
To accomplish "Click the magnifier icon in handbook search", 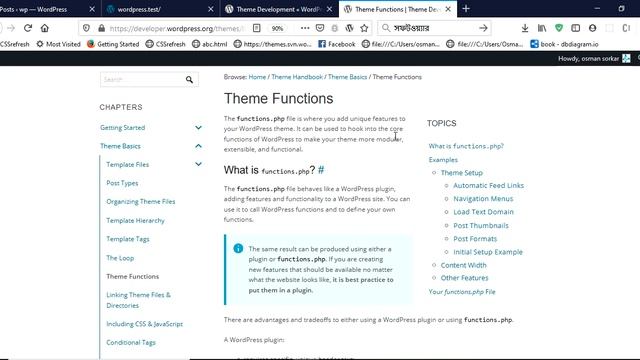I will click(189, 80).
